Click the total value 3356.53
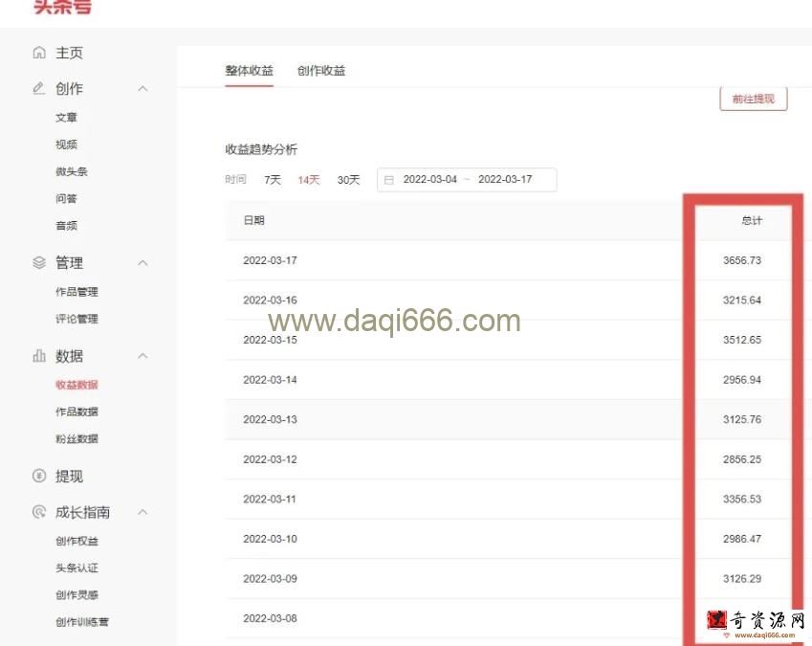 point(742,499)
